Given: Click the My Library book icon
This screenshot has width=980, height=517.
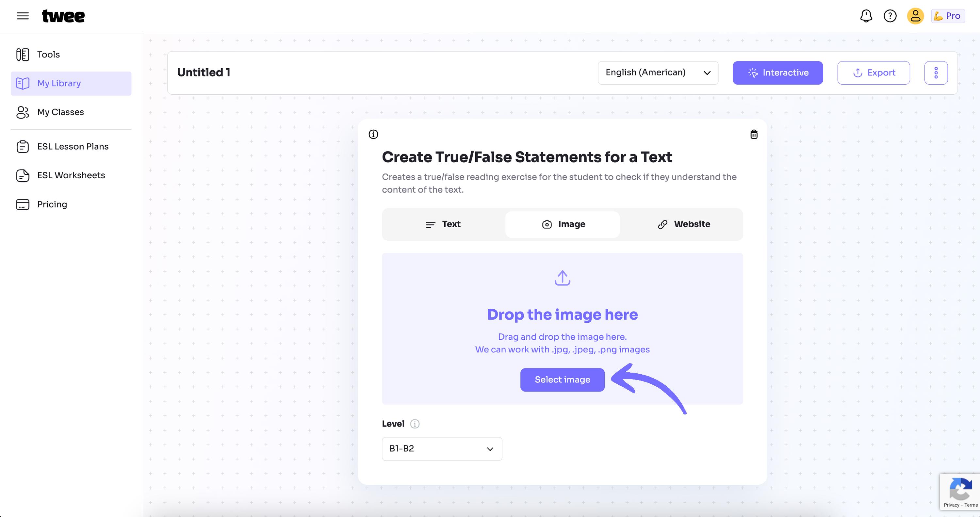Looking at the screenshot, I should [23, 83].
